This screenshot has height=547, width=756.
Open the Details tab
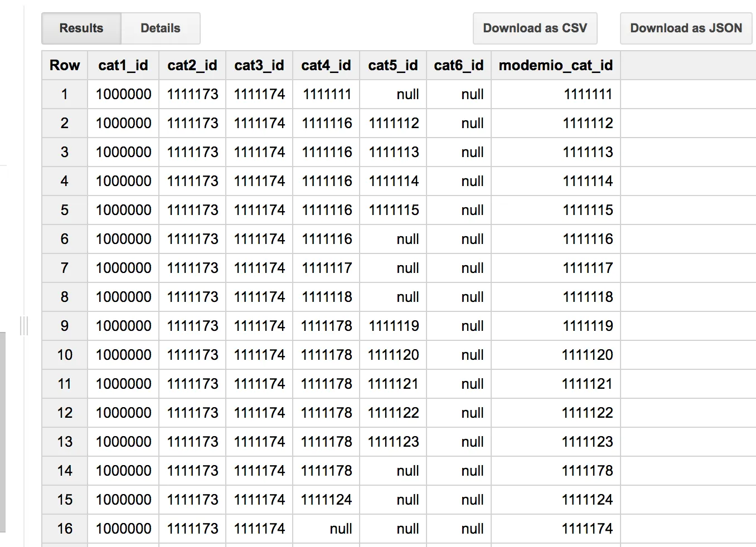[x=161, y=28]
